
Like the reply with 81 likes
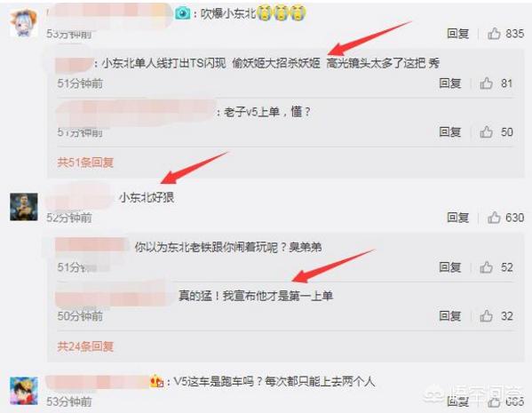[x=486, y=83]
